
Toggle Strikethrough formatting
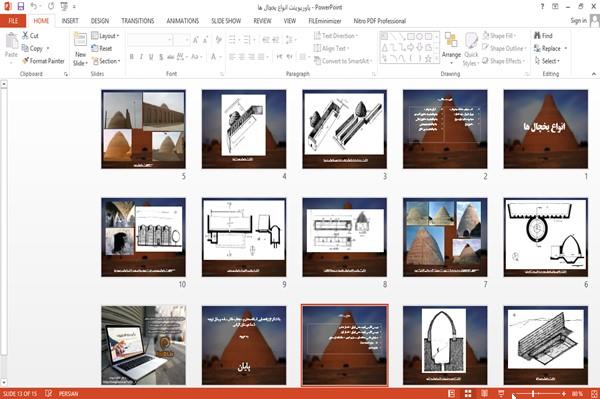tap(171, 57)
